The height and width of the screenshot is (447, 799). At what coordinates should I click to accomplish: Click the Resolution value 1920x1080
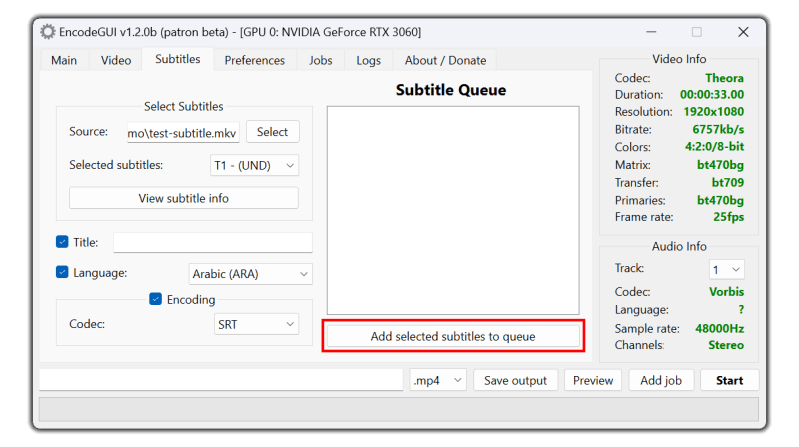[x=713, y=112]
